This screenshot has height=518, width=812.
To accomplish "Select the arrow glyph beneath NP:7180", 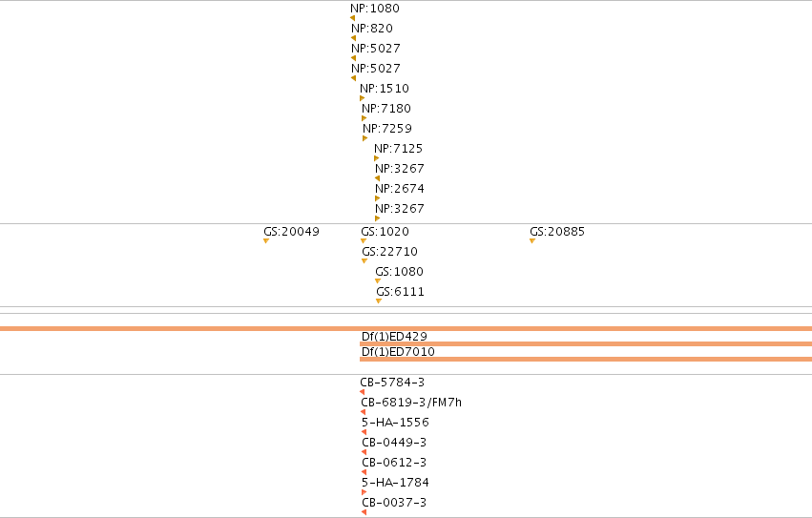I will pyautogui.click(x=364, y=118).
